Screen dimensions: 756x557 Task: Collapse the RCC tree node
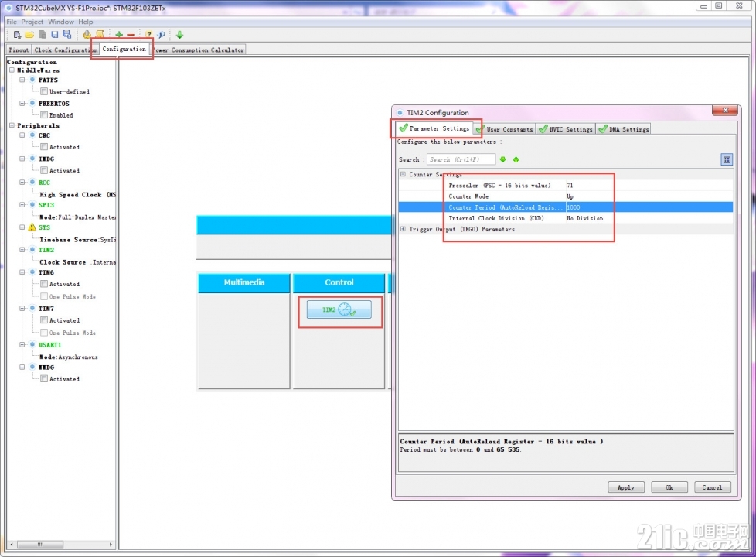(22, 183)
